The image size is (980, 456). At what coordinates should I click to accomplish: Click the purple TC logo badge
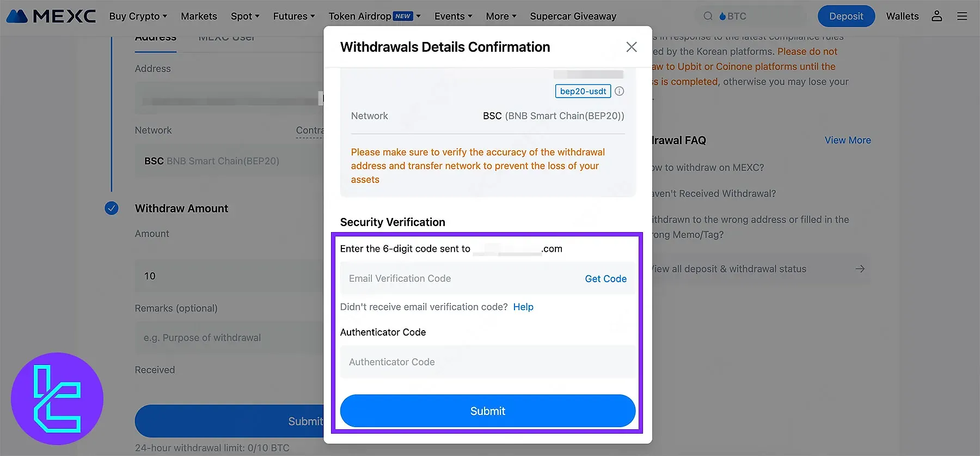[57, 399]
